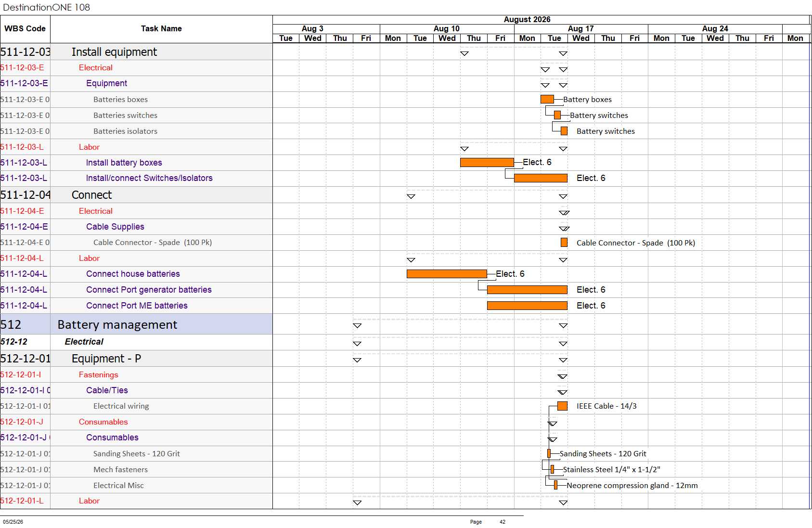Click the Connect Port ME batteries bar

pos(527,306)
